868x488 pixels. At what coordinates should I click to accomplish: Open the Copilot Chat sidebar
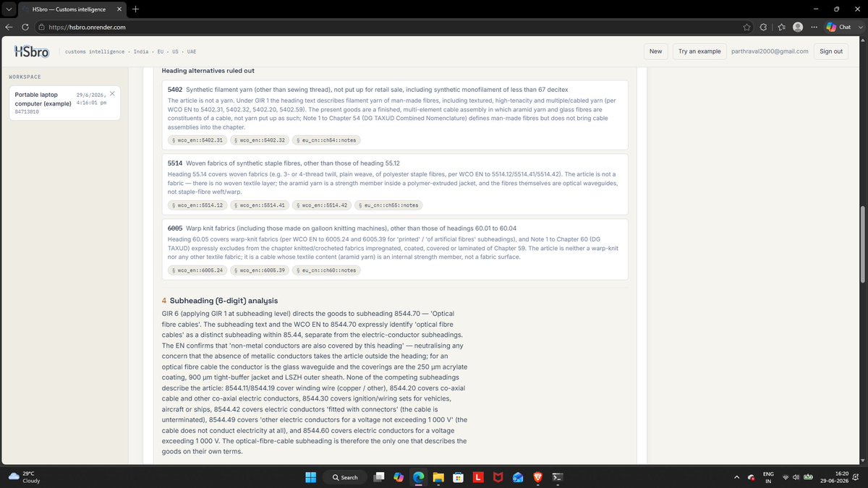pos(839,27)
